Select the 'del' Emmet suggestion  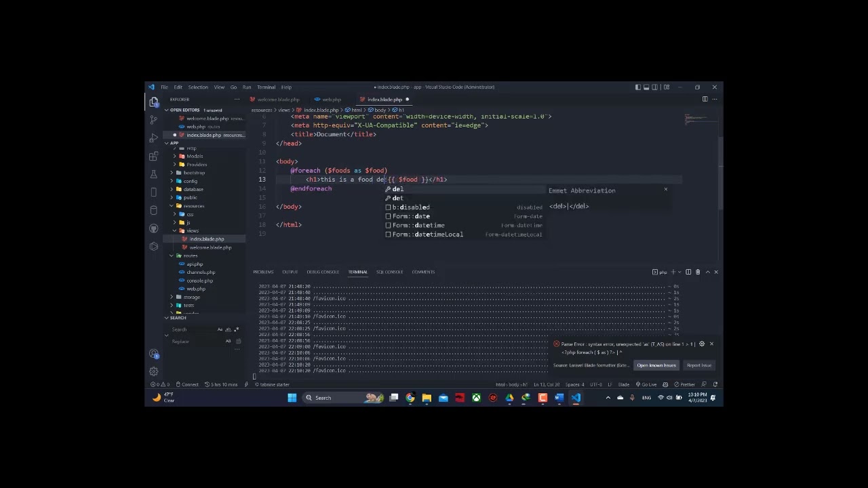click(x=466, y=189)
